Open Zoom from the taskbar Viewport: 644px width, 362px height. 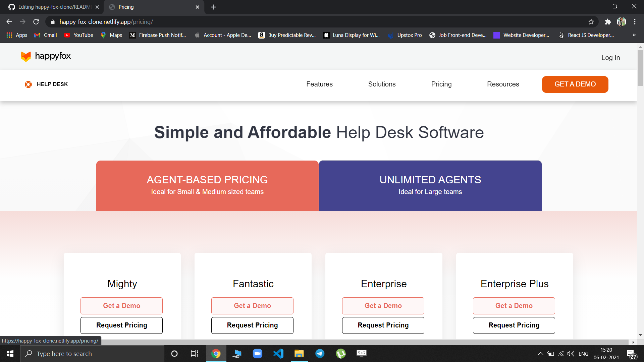[257, 354]
